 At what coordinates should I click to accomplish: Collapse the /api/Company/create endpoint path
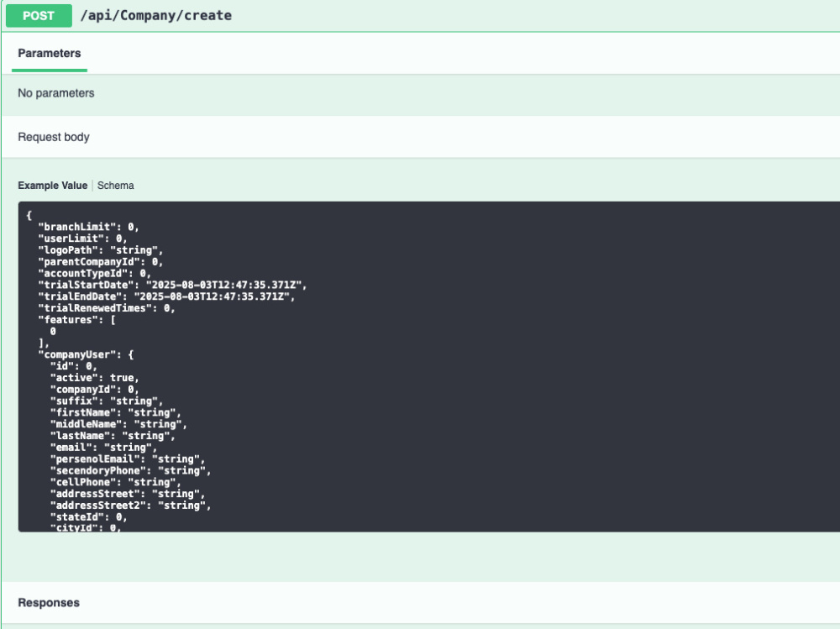click(x=156, y=16)
